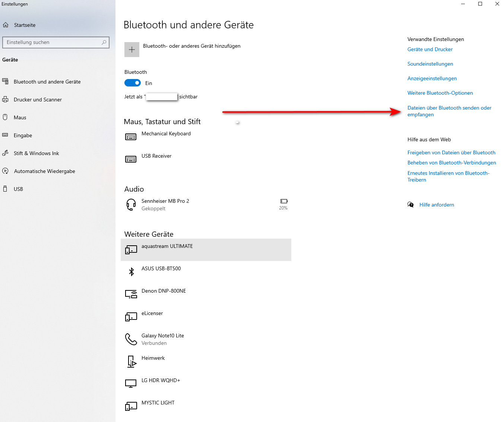Open Weitere Bluetooth-Optionen link
This screenshot has height=422, width=504.
pos(440,93)
